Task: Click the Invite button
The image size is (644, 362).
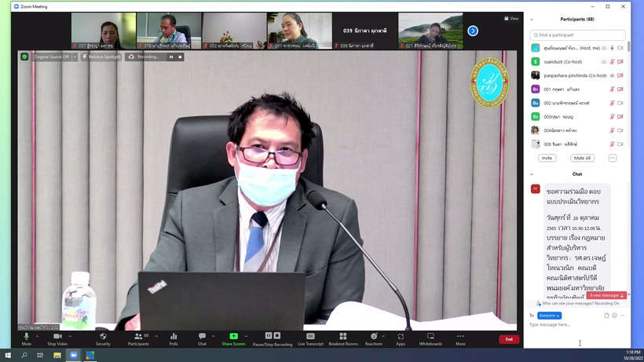Action: pos(547,158)
